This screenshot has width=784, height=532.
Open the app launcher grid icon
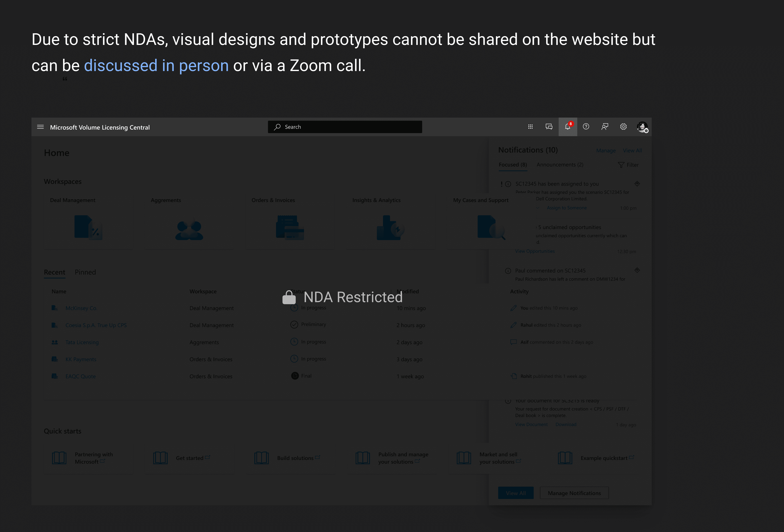tap(530, 127)
